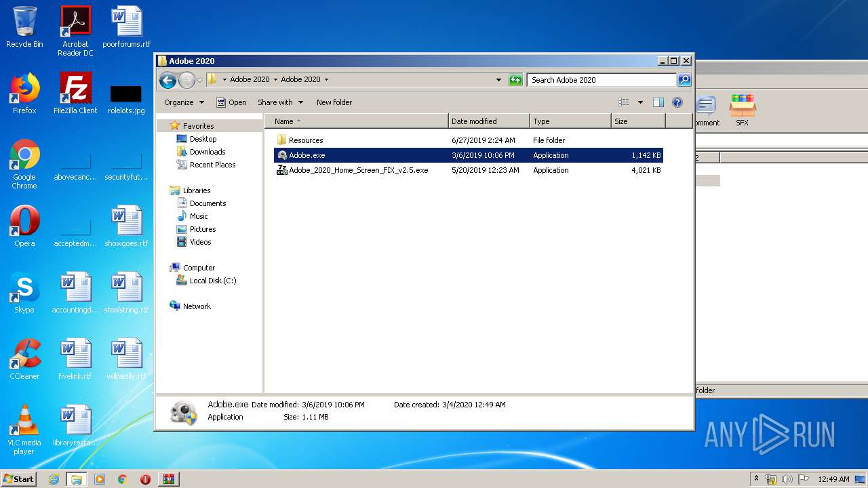The height and width of the screenshot is (488, 868).
Task: Sort by Type column header
Action: [x=570, y=121]
